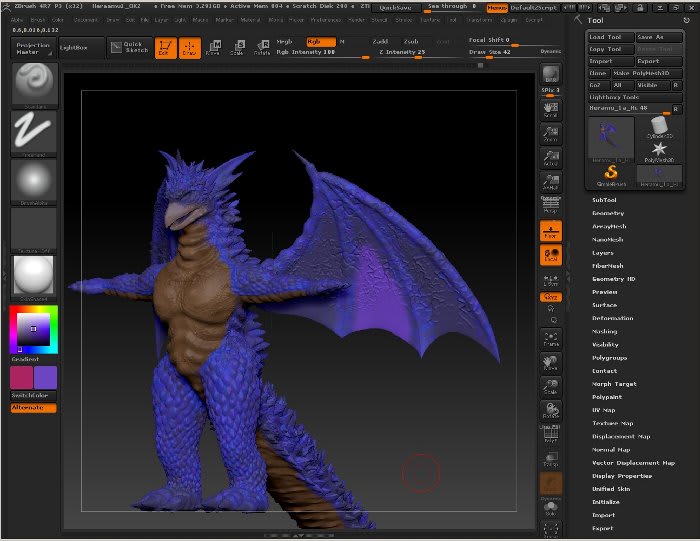
Task: Pick a hue in the color picker square
Action: 33,329
